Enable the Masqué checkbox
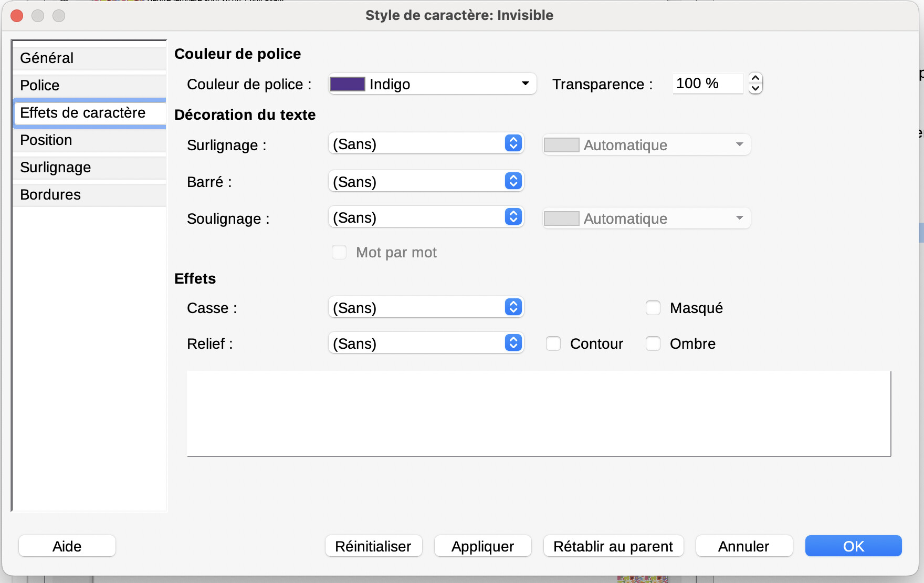The width and height of the screenshot is (924, 583). click(653, 308)
